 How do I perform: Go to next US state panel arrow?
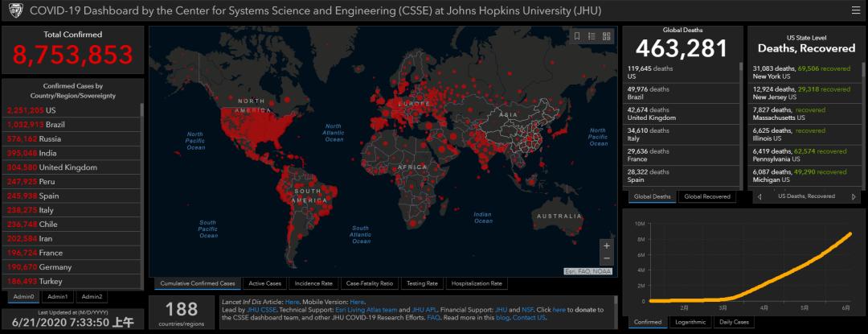tap(853, 196)
